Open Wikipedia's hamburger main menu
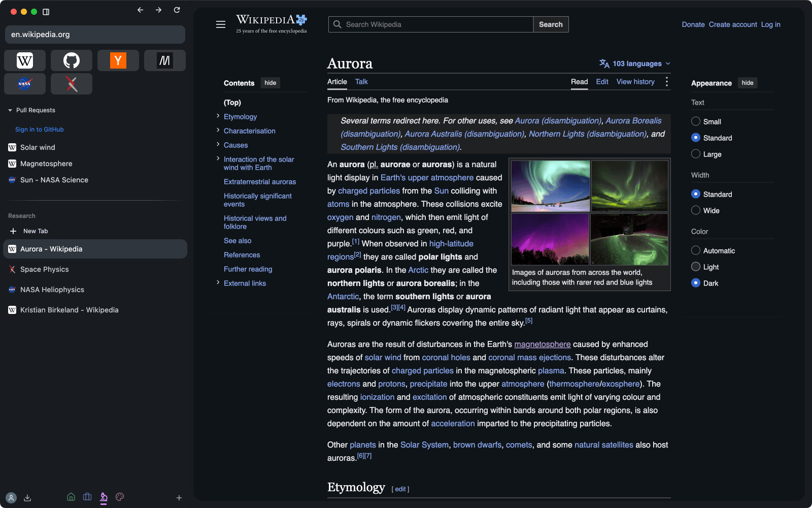 point(221,24)
